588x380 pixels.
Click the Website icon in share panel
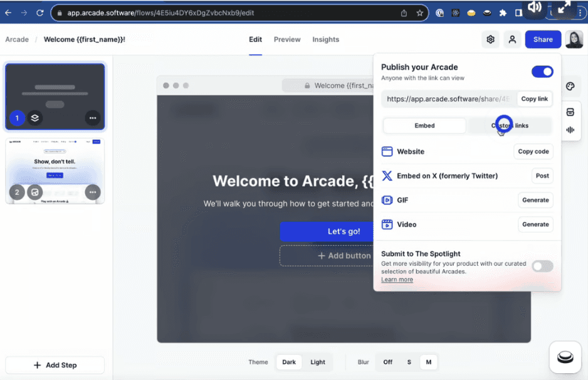387,152
